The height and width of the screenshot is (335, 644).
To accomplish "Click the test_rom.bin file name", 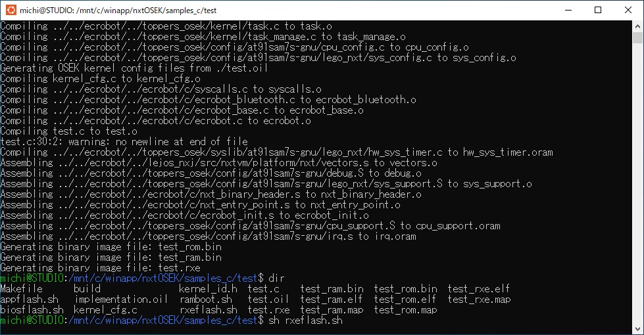I will pos(405,288).
